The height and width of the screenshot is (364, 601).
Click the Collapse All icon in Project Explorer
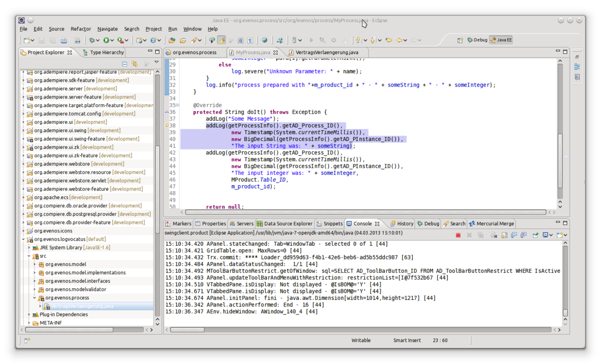pos(125,64)
